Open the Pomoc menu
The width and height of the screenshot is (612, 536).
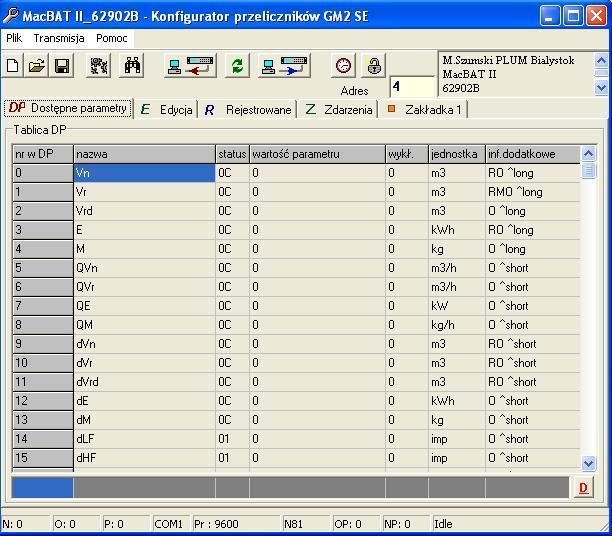coord(112,38)
